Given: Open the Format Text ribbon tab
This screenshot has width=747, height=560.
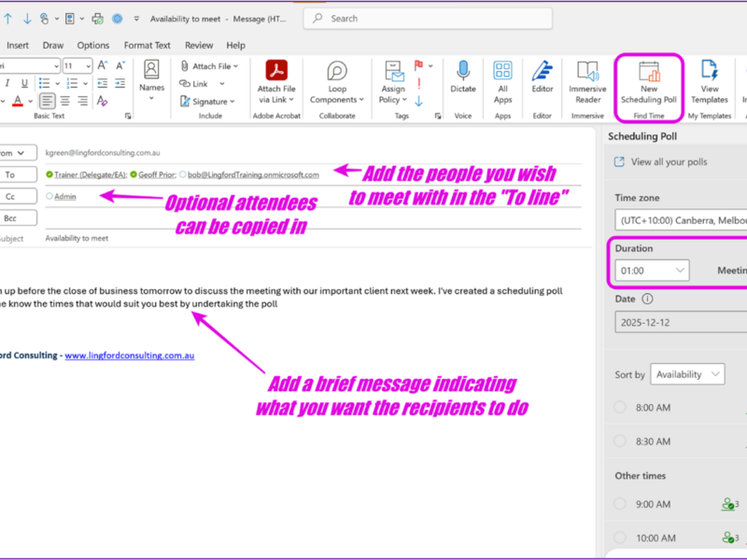Looking at the screenshot, I should pos(148,45).
